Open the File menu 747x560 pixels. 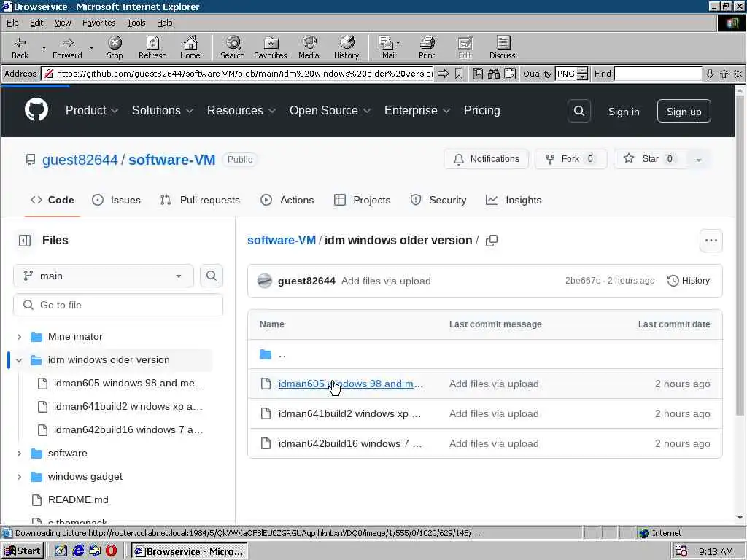pos(12,23)
